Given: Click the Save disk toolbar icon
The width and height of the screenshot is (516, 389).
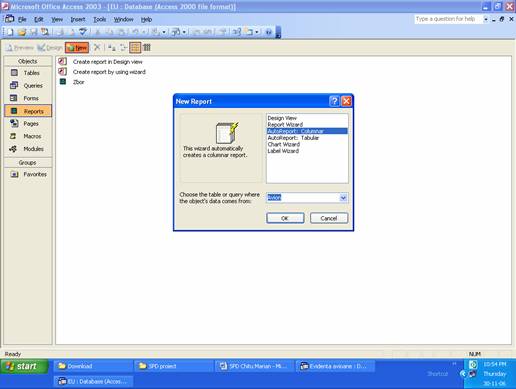Looking at the screenshot, I should 33,32.
